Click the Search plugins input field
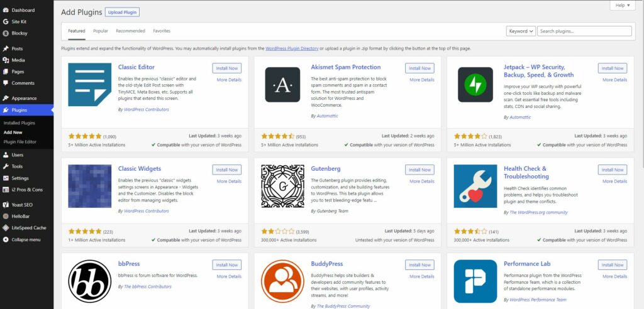Screen dimensions: 644x309 pyautogui.click(x=584, y=31)
